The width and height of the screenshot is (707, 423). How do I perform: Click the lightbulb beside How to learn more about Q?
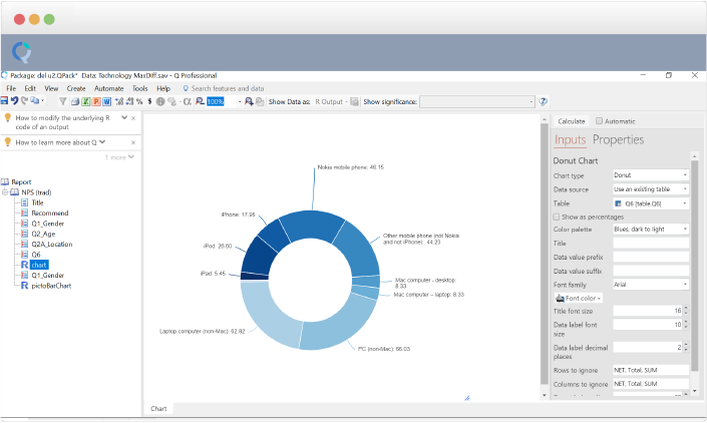pos(8,142)
